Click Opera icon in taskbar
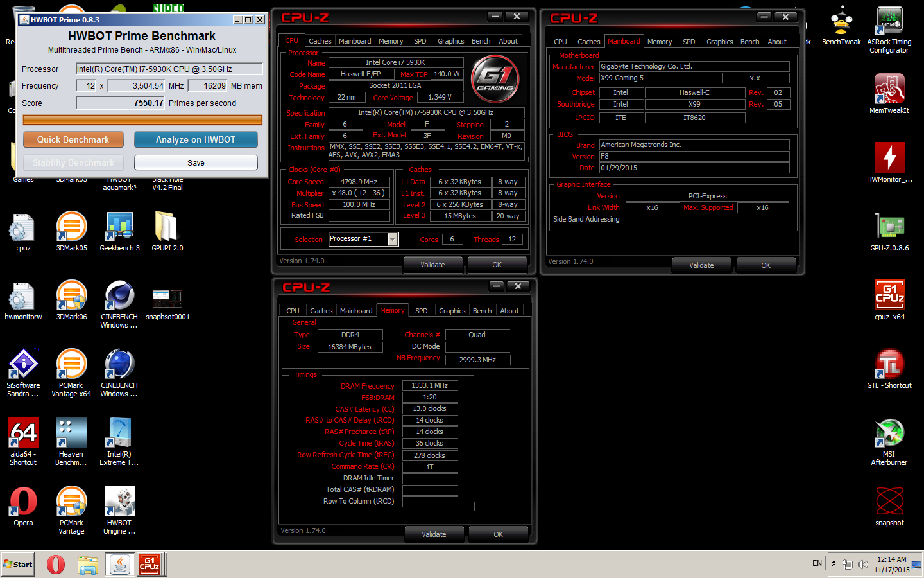 point(56,565)
